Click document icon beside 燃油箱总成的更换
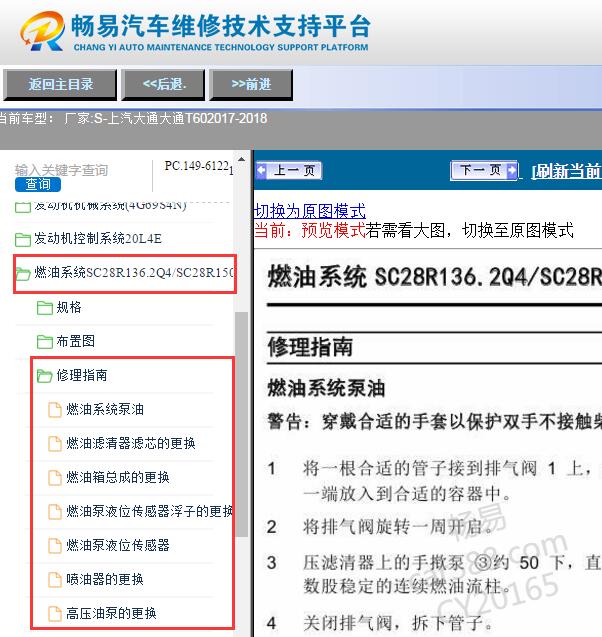Viewport: 602px width, 637px height. point(55,478)
